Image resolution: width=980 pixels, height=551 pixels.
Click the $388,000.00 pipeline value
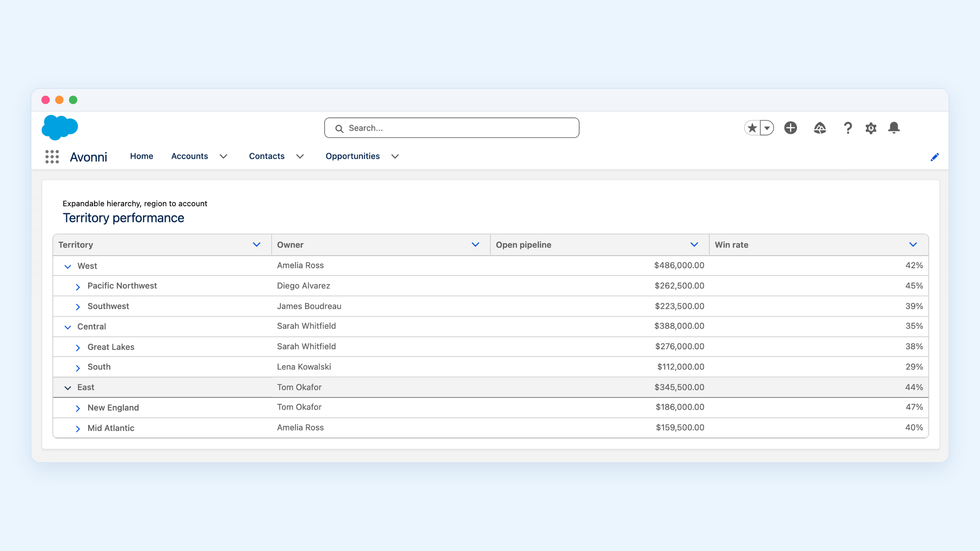[x=679, y=326]
